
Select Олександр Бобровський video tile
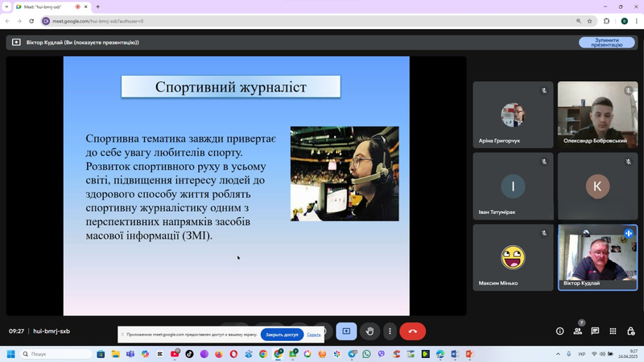597,114
